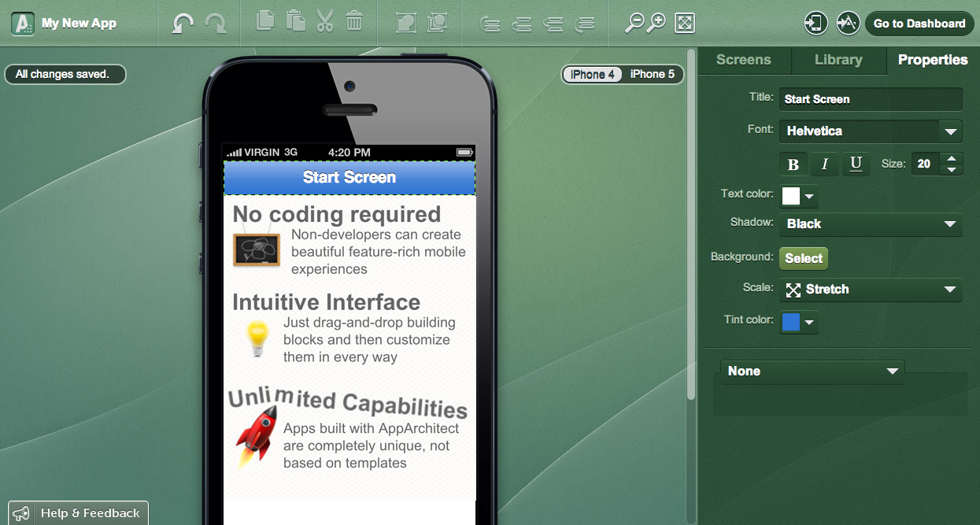Decrease font size with the down arrow
The width and height of the screenshot is (980, 525).
point(952,169)
